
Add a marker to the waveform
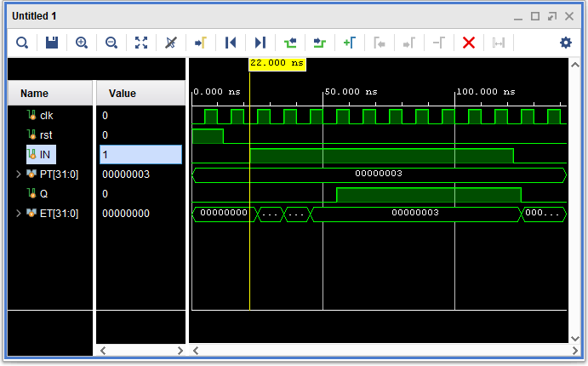click(x=349, y=43)
